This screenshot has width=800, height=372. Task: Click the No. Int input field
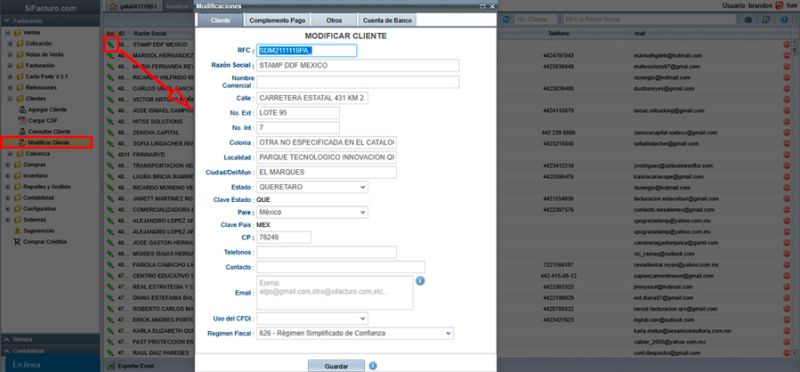click(x=298, y=128)
